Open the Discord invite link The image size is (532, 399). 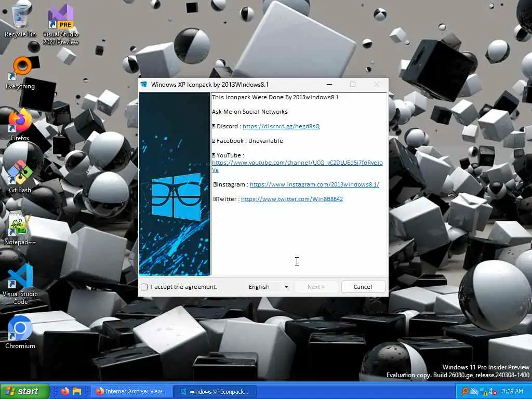pyautogui.click(x=281, y=126)
